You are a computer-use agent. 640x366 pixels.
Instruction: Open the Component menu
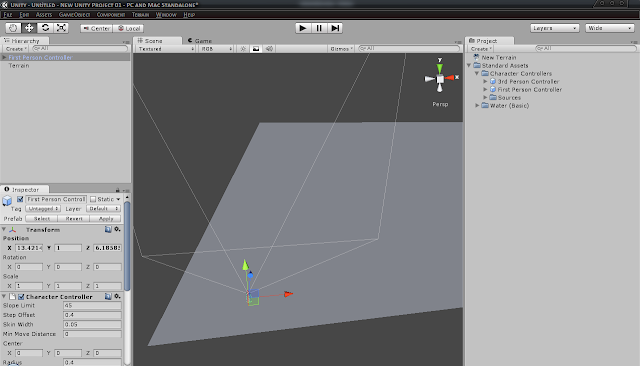click(111, 15)
